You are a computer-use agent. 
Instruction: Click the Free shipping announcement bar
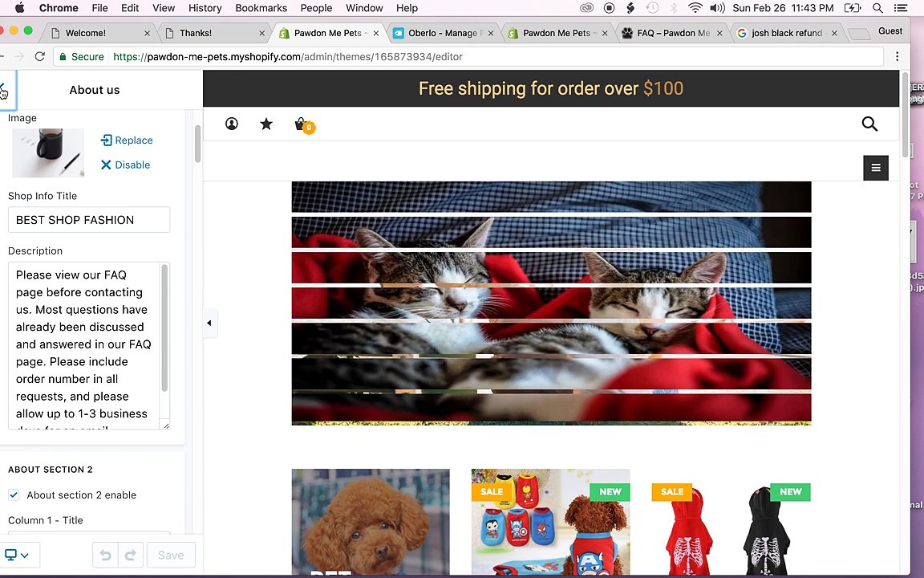tap(551, 88)
